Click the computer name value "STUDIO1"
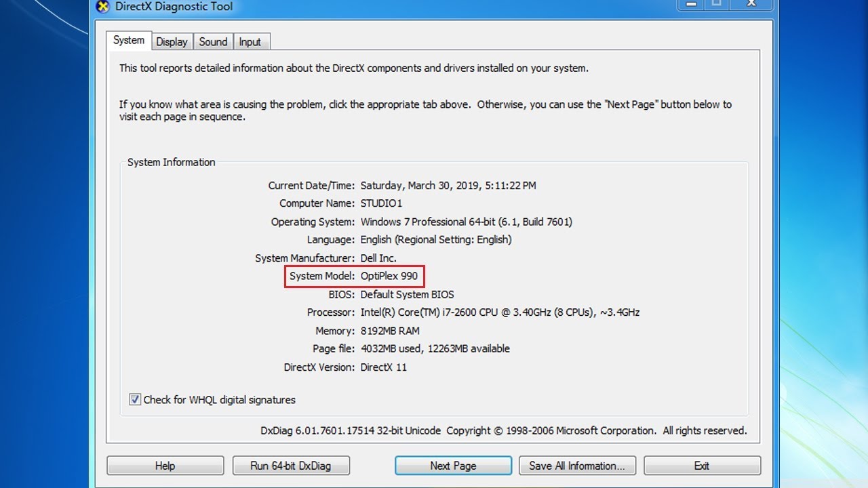 pyautogui.click(x=381, y=203)
